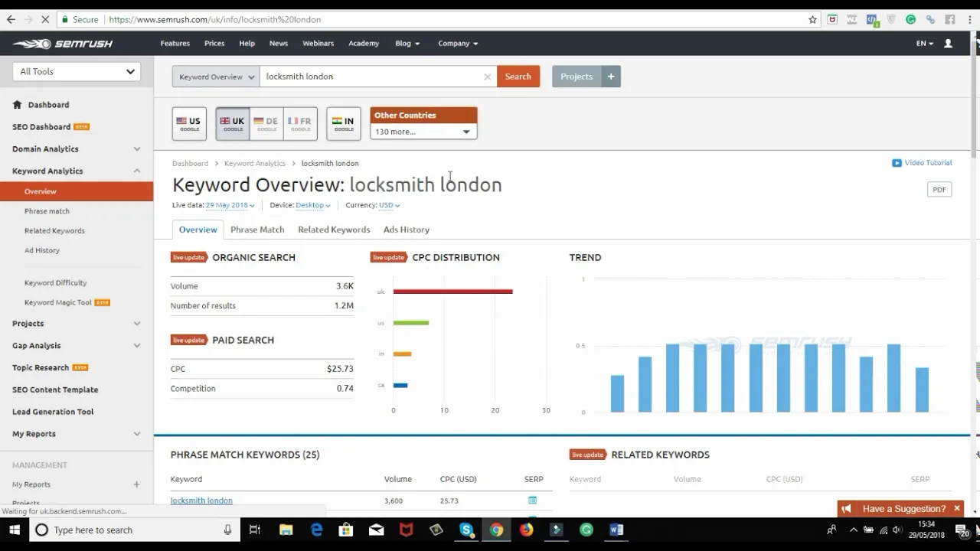This screenshot has height=551, width=980.
Task: Click the plus button next to Projects
Action: [611, 77]
